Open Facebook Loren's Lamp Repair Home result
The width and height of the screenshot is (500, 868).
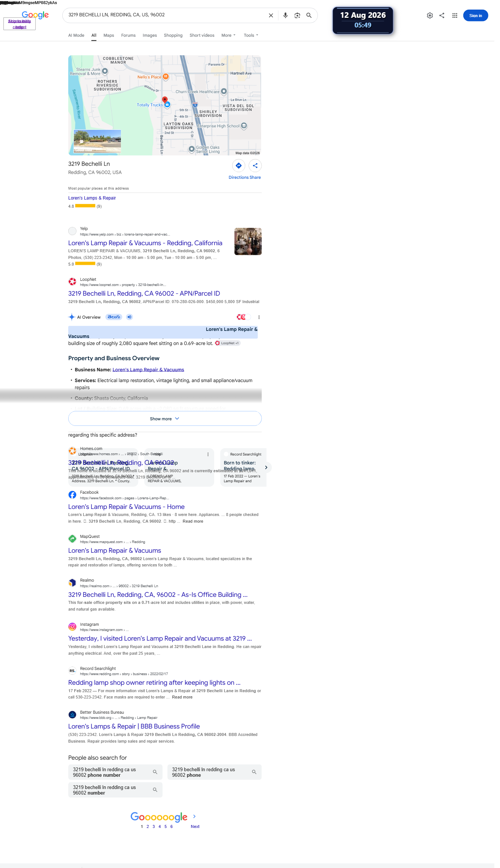[126, 507]
